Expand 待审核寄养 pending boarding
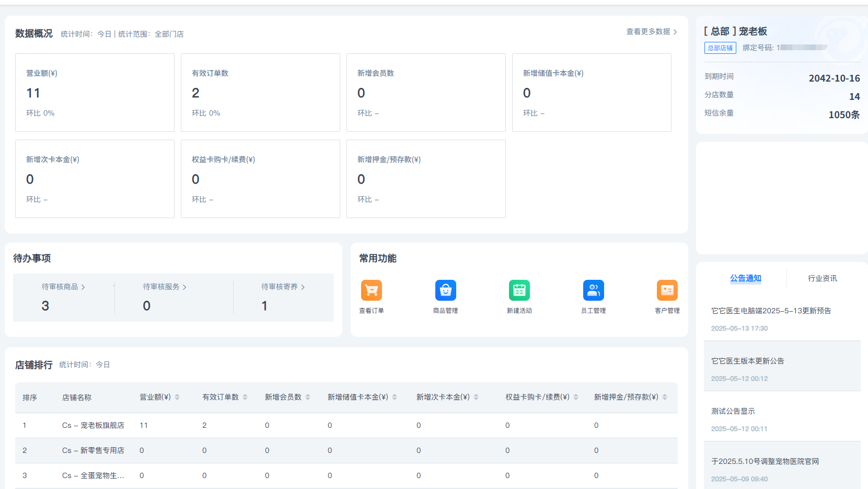Viewport: 868px width, 489px height. click(283, 287)
